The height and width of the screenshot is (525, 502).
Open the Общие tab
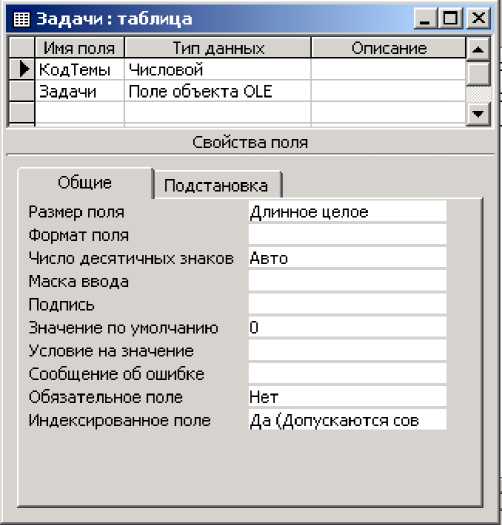click(85, 183)
